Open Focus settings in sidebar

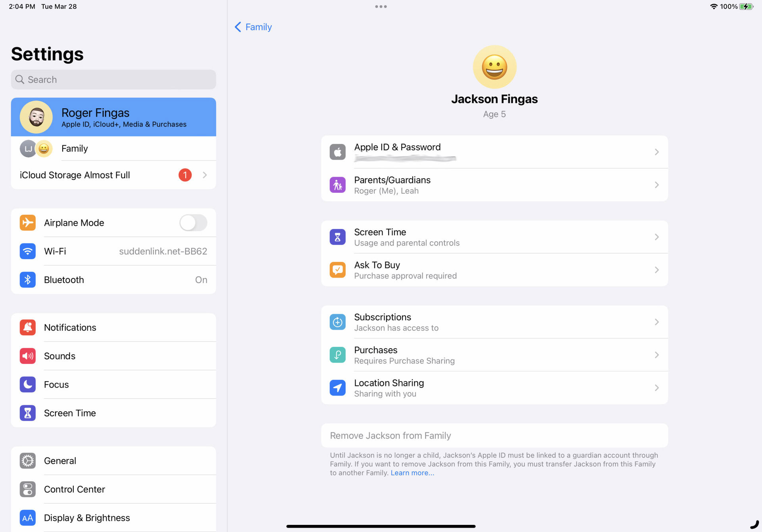point(113,384)
